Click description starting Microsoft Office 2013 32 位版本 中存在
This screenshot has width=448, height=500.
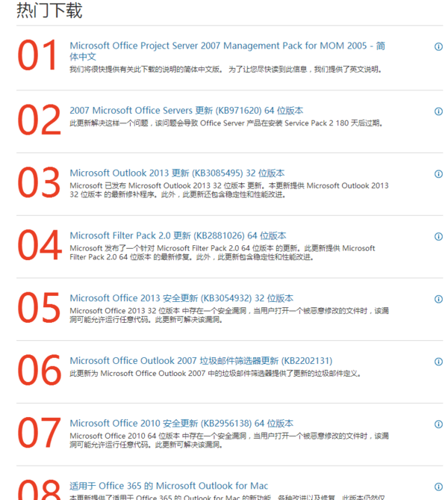point(229,315)
